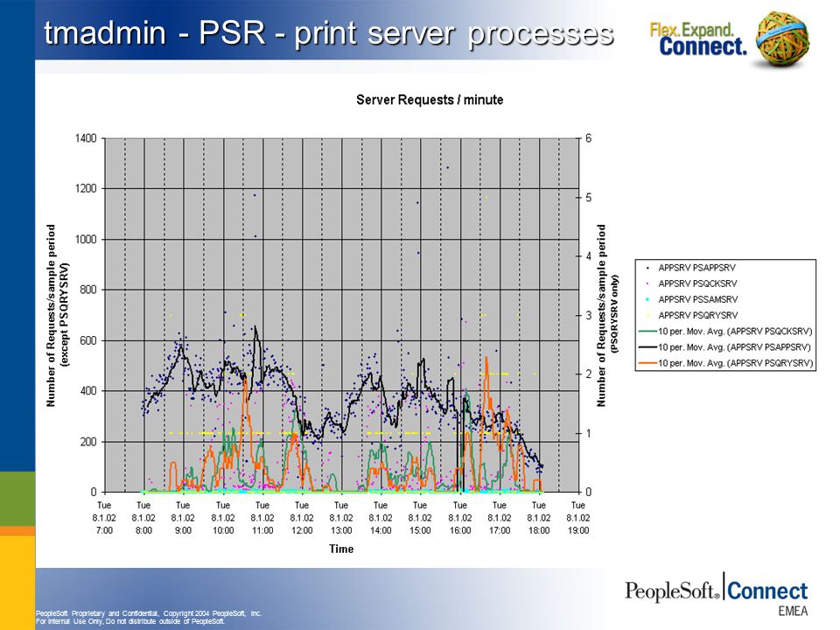Select legend entry 'APPSRV PSAPPSRV'
The width and height of the screenshot is (840, 630).
696,268
